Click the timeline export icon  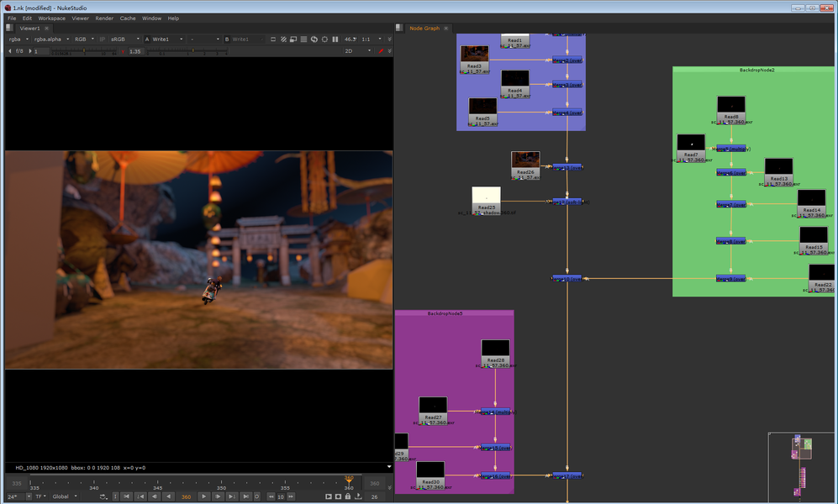point(358,496)
